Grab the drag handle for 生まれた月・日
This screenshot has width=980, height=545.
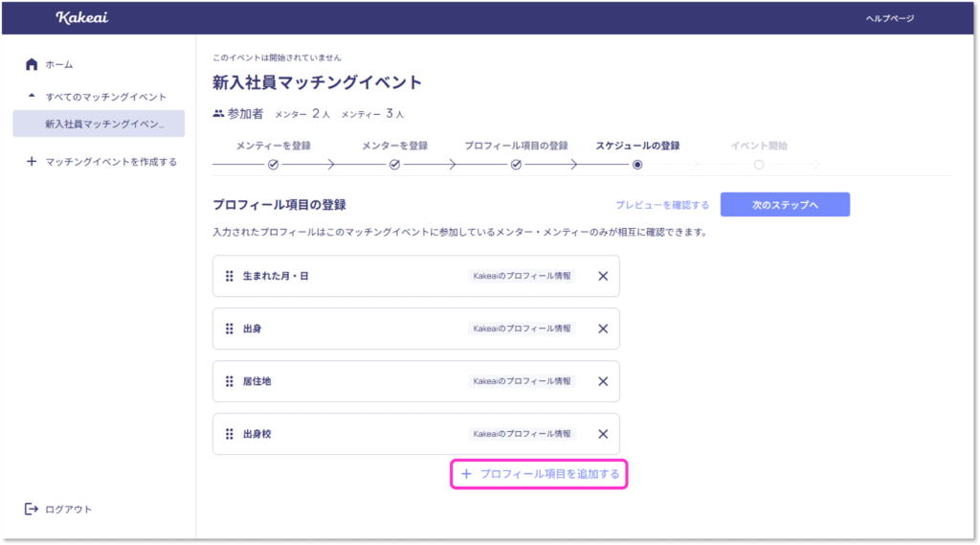pos(230,276)
